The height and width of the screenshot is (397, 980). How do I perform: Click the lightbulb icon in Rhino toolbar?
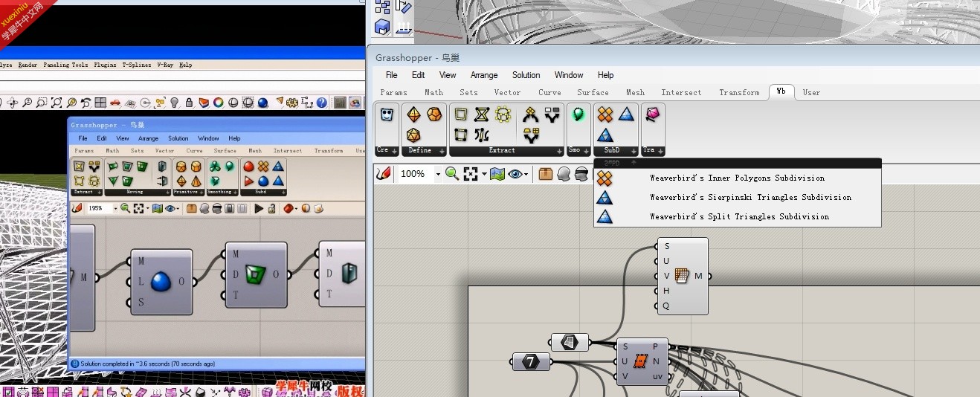point(175,103)
